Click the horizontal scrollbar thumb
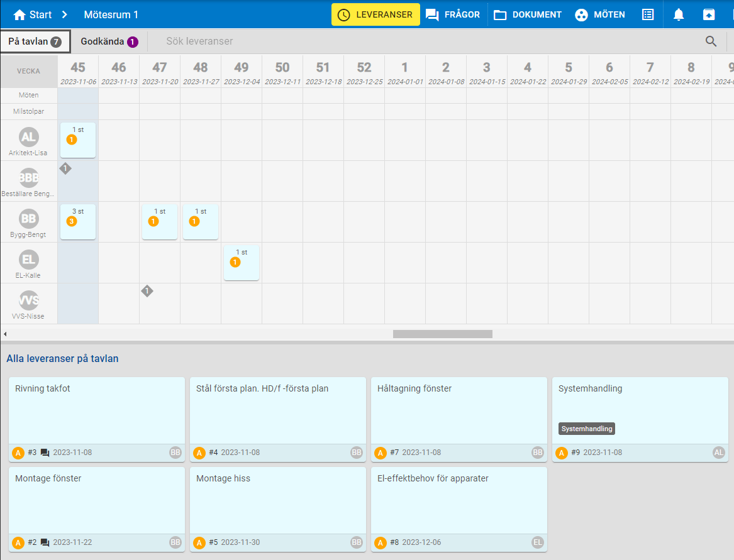The width and height of the screenshot is (734, 560). (442, 334)
